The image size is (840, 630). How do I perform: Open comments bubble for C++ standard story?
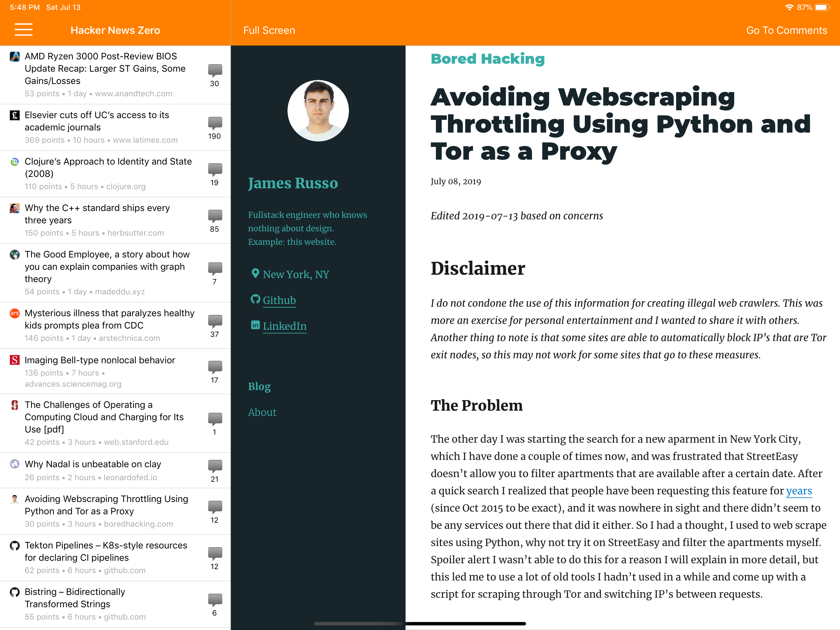[x=215, y=221]
